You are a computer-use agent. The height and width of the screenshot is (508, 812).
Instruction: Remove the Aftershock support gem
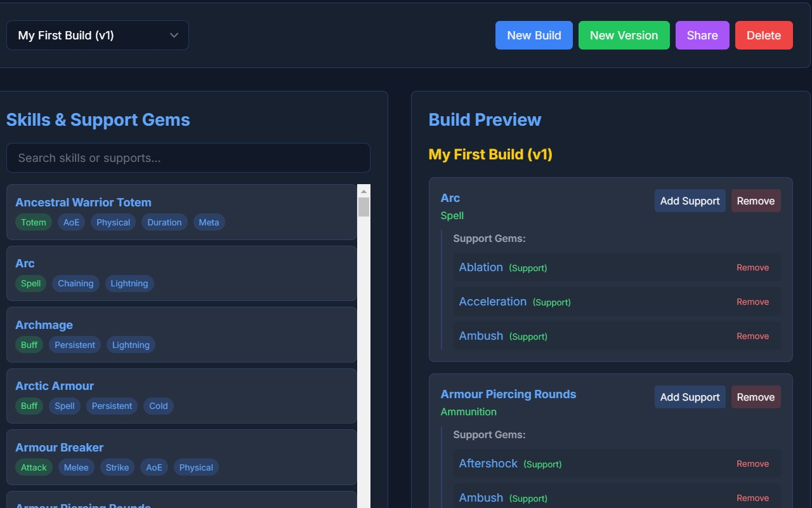(x=753, y=464)
